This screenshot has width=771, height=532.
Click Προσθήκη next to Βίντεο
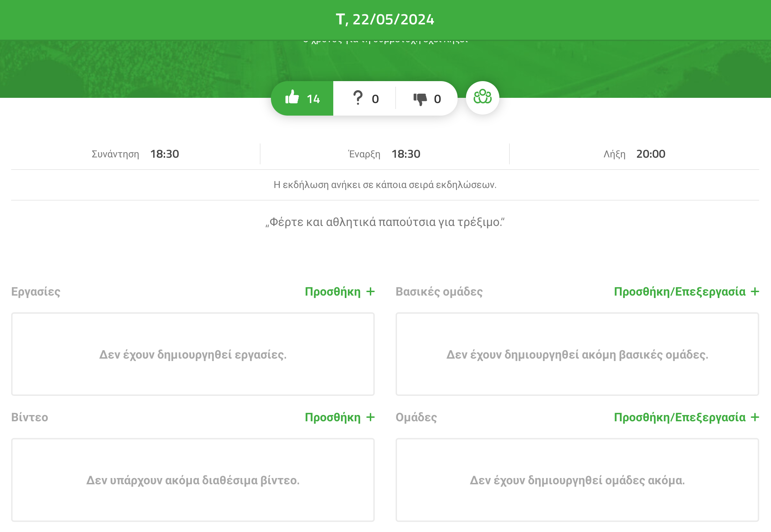pyautogui.click(x=340, y=417)
